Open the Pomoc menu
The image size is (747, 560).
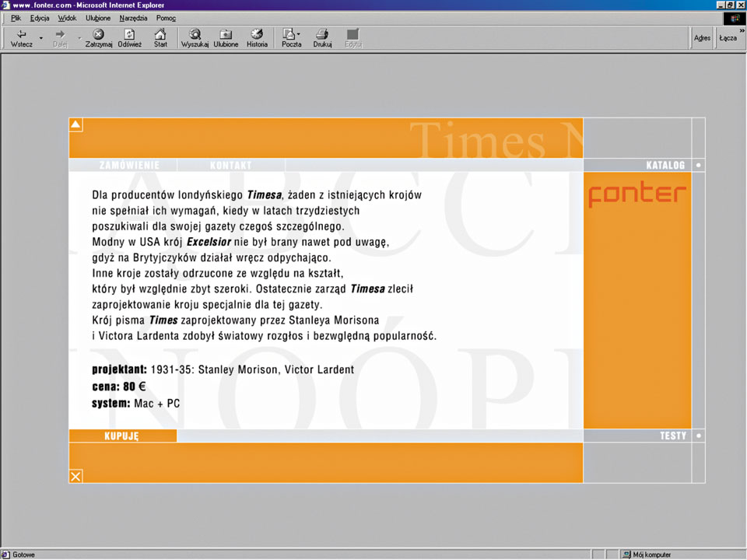(x=166, y=18)
